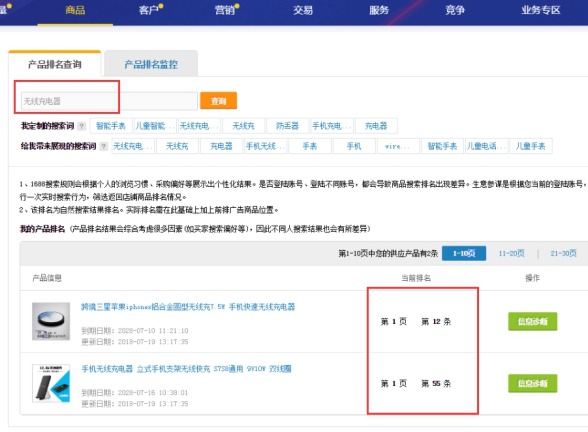Click help icon beside 给我带来展现的搜索词
This screenshot has height=432, width=588.
104,146
